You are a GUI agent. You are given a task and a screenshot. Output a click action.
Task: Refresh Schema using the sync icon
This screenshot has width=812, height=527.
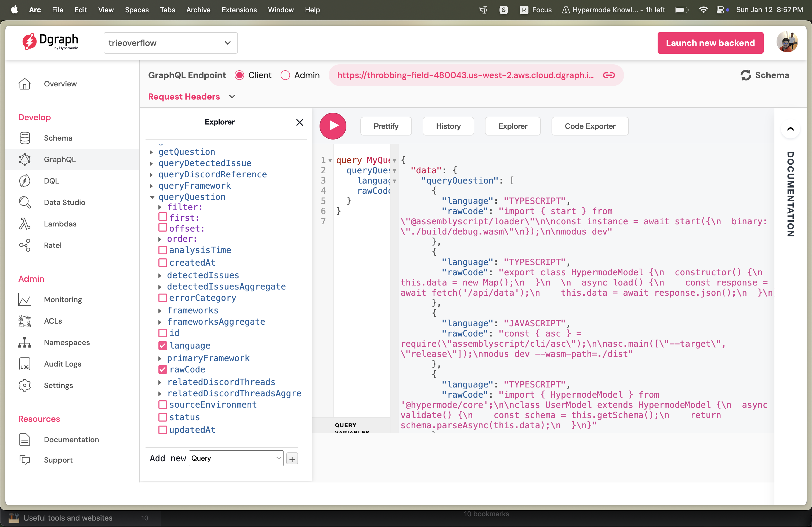[746, 75]
